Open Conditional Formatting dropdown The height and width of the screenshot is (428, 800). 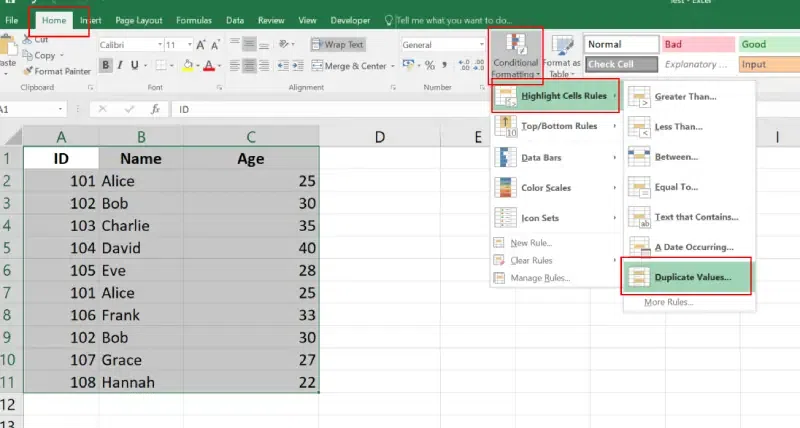515,56
